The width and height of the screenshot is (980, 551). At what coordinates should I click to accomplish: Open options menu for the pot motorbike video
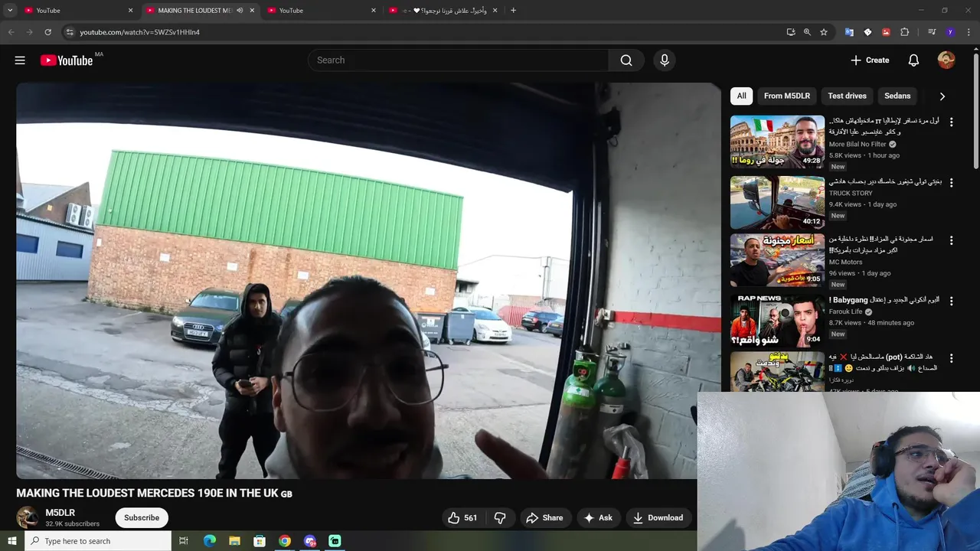pyautogui.click(x=952, y=358)
